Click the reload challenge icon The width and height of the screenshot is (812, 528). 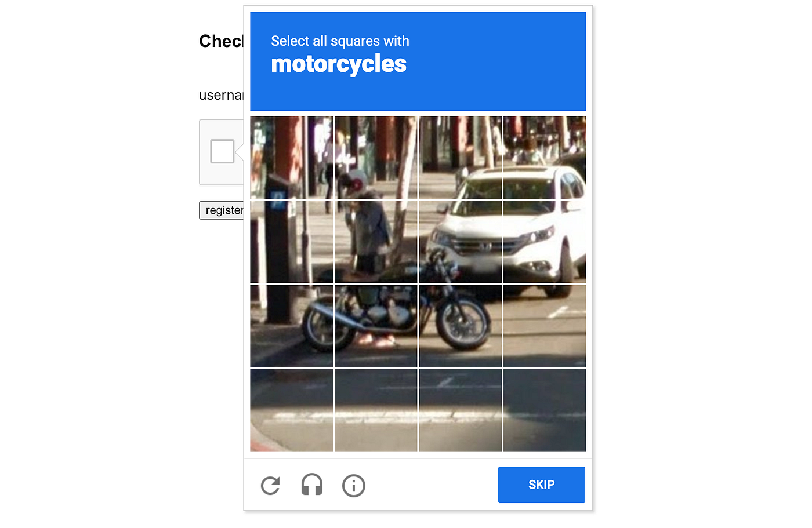coord(270,485)
